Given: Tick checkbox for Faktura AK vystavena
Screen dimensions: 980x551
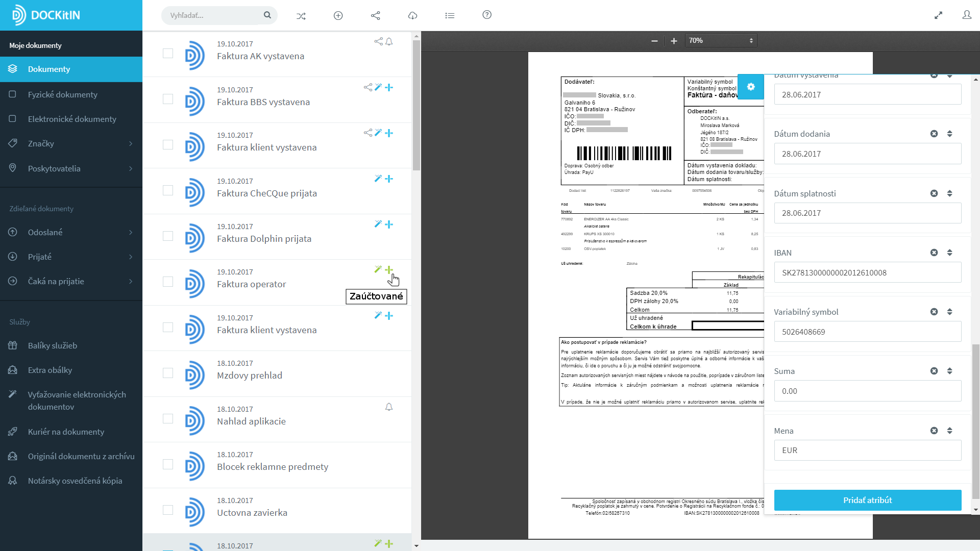Looking at the screenshot, I should click(168, 54).
